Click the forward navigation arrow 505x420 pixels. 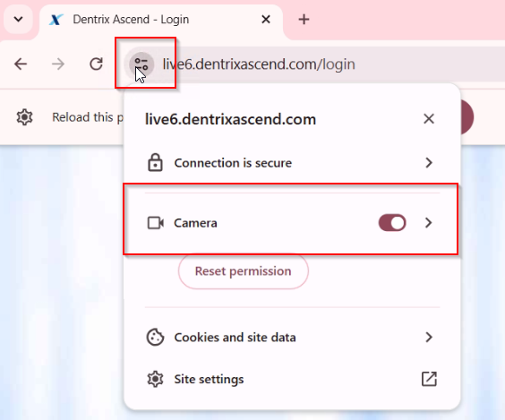click(x=58, y=64)
